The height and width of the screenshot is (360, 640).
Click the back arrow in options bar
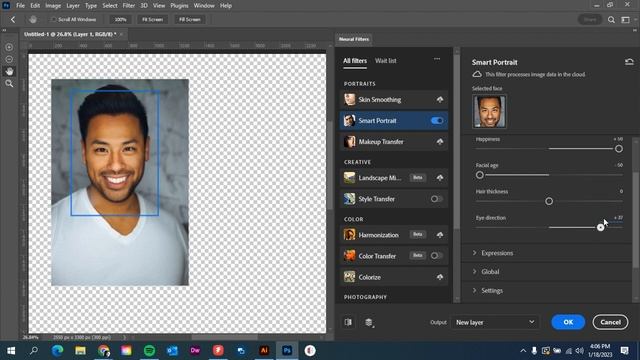[13, 20]
